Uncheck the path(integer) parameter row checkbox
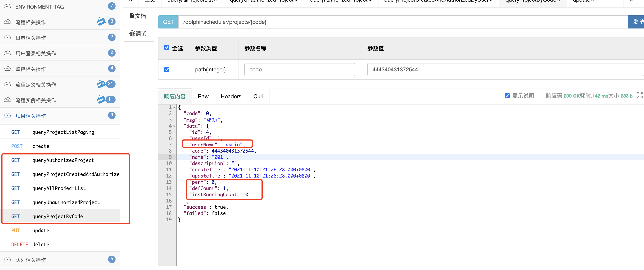644x270 pixels. pyautogui.click(x=167, y=69)
